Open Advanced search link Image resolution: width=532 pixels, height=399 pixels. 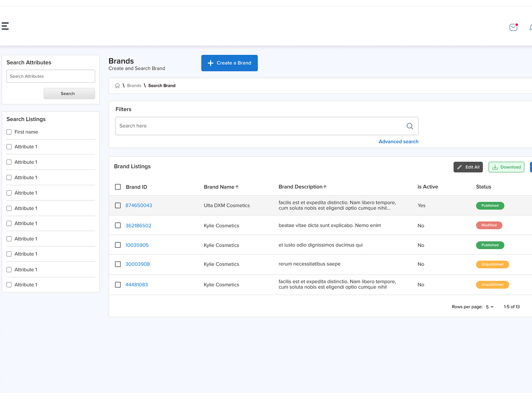399,142
